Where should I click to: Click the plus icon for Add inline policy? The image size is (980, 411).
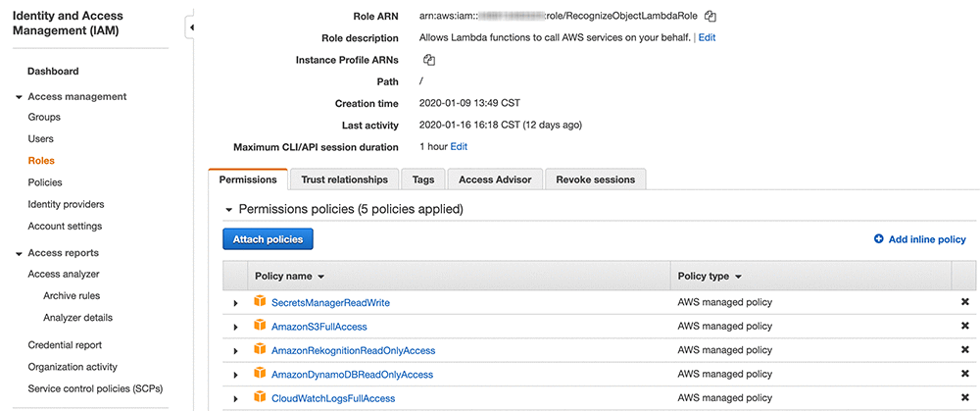878,239
